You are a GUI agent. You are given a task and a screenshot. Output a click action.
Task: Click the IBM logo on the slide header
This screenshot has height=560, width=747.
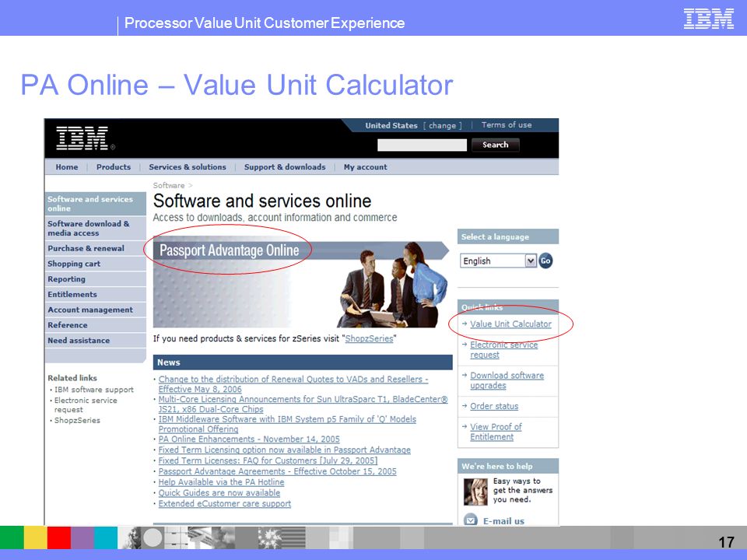[708, 19]
